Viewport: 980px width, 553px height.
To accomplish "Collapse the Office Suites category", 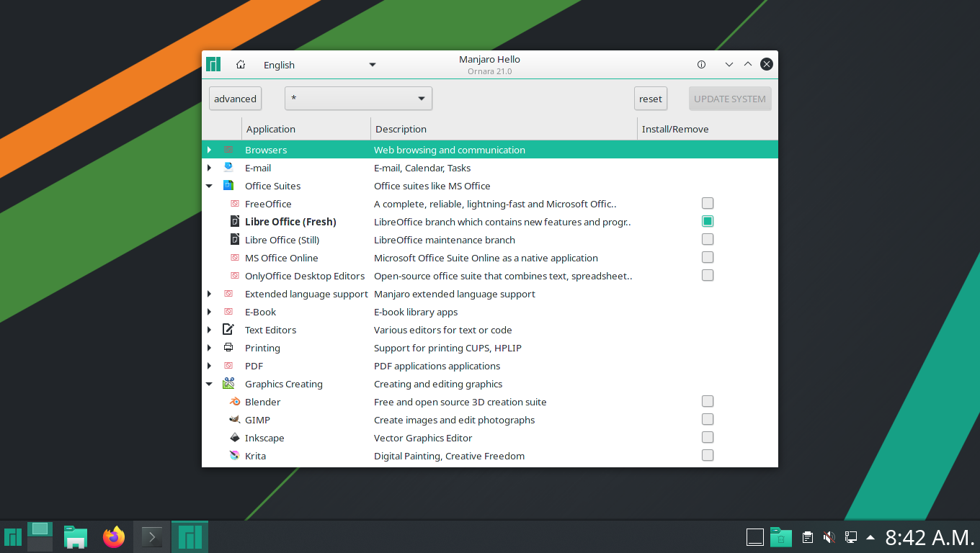I will click(x=209, y=186).
